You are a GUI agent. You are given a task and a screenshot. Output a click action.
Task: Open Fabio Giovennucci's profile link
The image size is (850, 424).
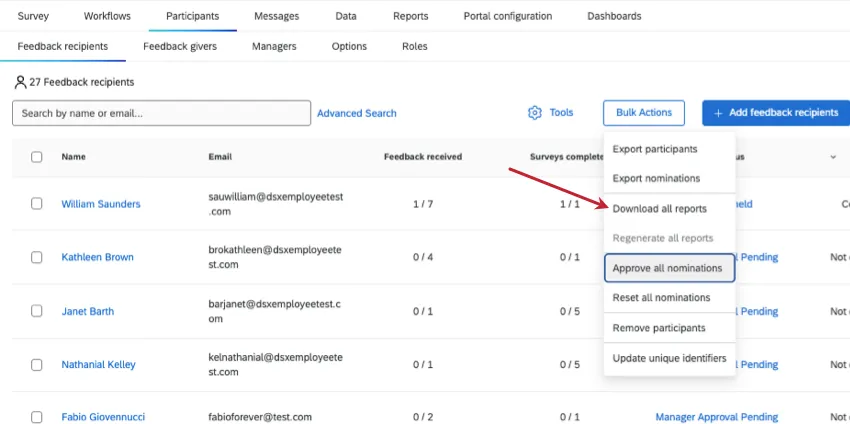point(103,417)
